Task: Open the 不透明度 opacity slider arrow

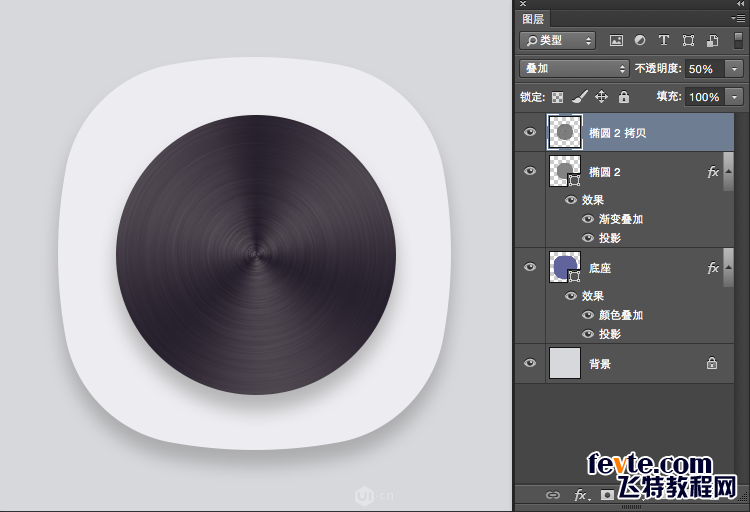Action: (736, 69)
